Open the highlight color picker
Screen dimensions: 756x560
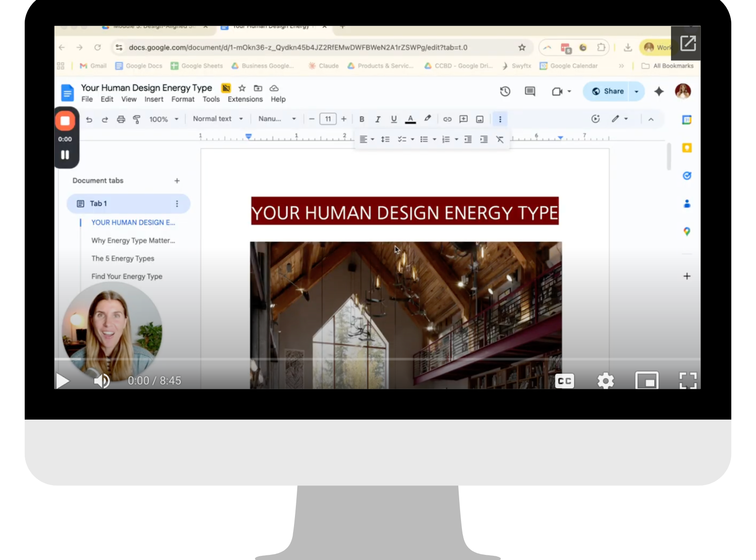(427, 119)
